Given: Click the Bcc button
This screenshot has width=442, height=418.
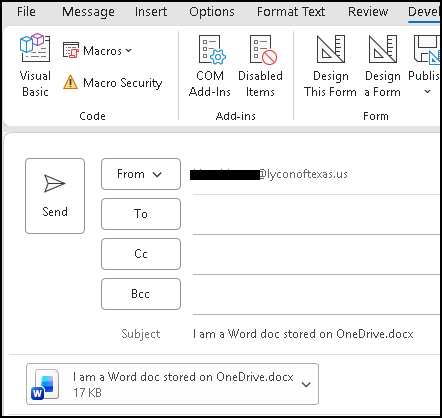Looking at the screenshot, I should [141, 294].
